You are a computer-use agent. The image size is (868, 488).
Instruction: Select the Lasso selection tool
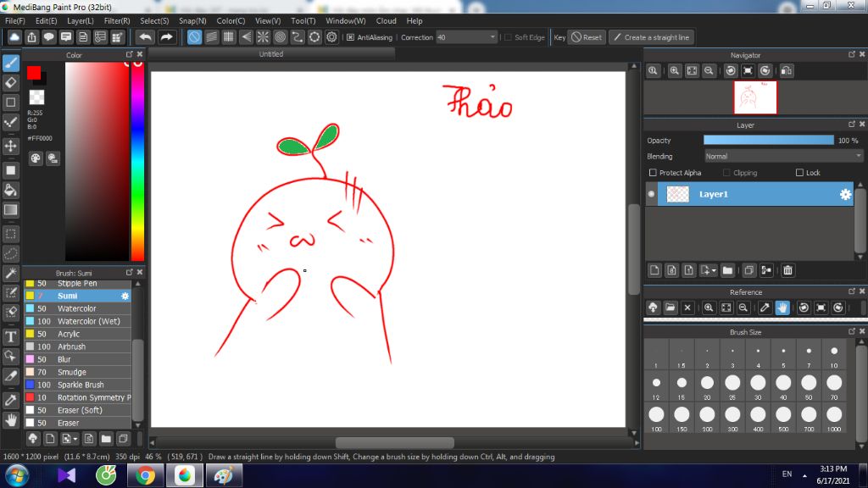[10, 254]
